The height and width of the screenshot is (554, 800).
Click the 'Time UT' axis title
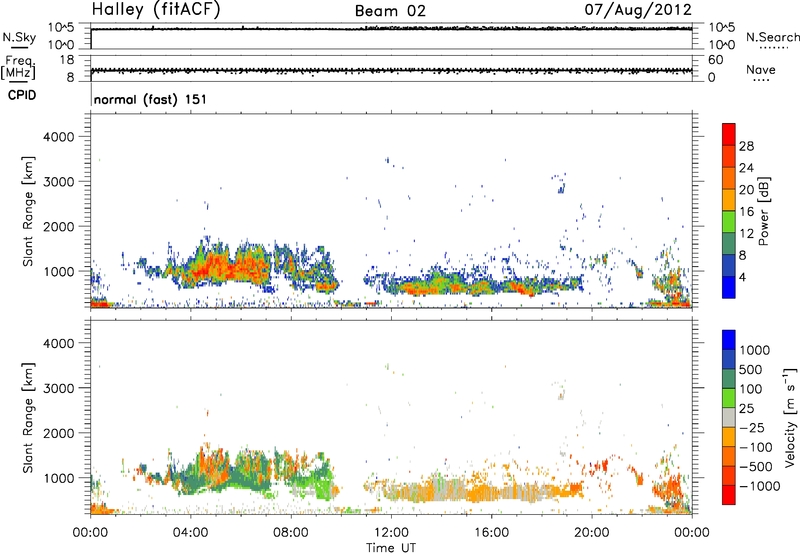click(x=391, y=548)
